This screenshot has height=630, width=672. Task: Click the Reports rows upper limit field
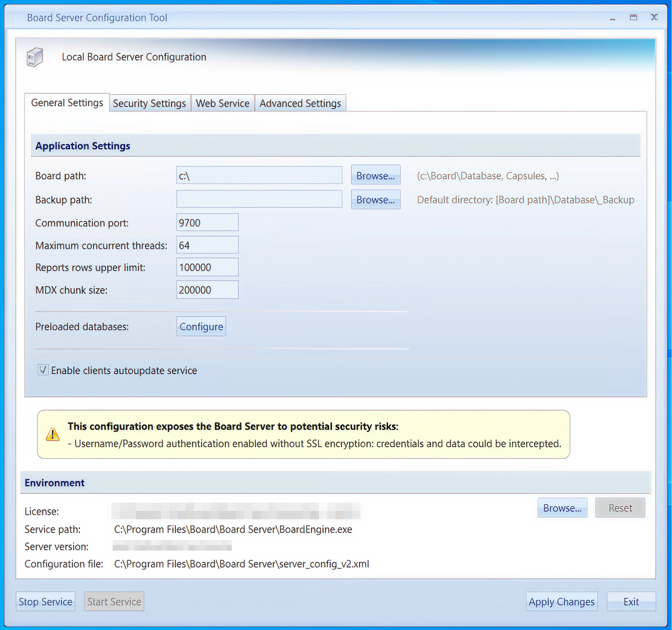208,267
